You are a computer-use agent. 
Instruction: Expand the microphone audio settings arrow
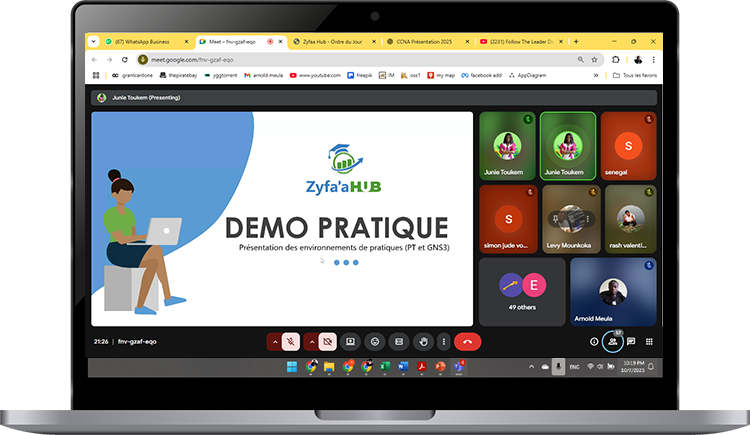click(x=274, y=341)
